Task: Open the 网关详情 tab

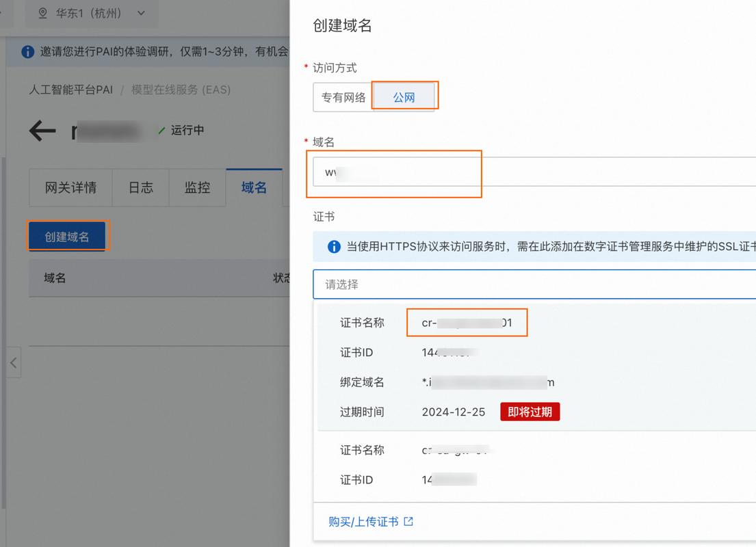Action: 70,187
